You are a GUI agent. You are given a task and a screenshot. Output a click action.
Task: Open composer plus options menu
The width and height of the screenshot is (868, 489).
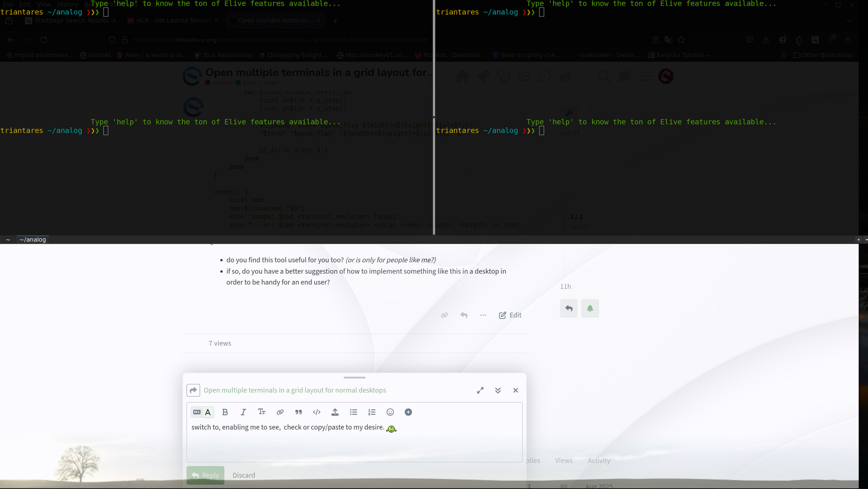(408, 412)
